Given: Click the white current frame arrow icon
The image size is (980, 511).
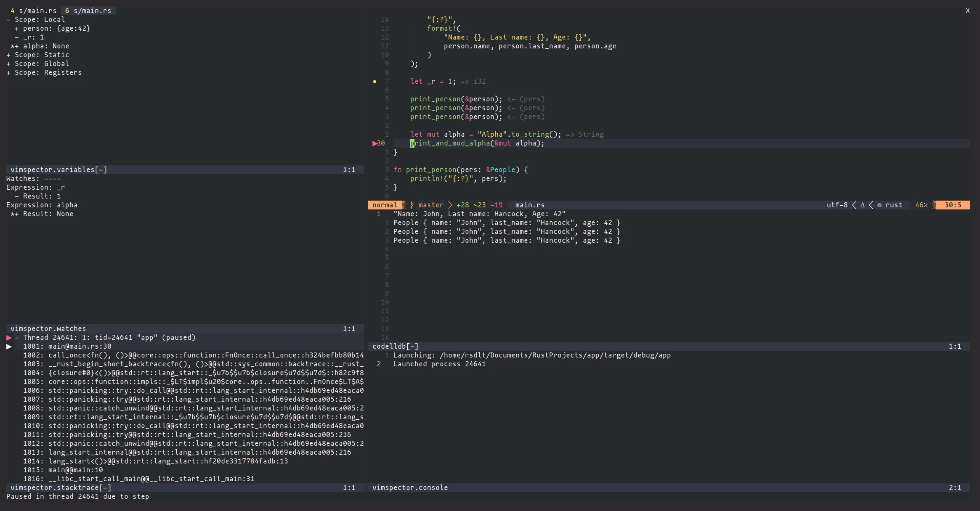Looking at the screenshot, I should 9,346.
